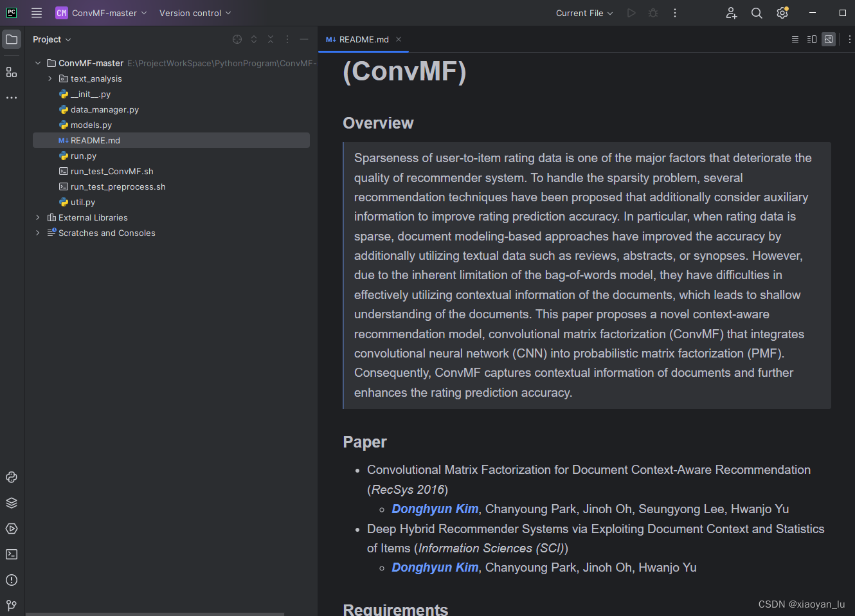This screenshot has height=616, width=855.
Task: Open the Git tool window
Action: click(x=11, y=605)
